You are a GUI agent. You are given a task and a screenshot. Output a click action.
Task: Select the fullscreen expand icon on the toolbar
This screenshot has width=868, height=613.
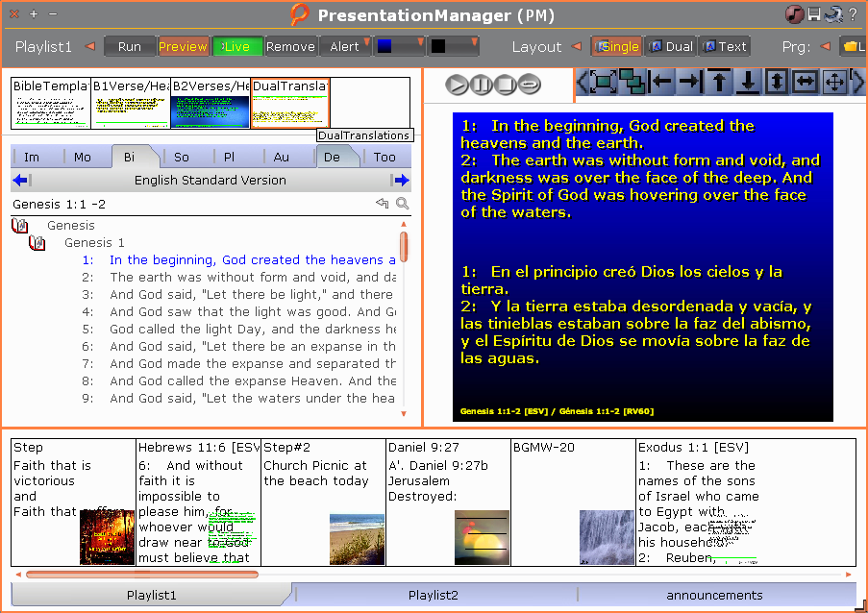tap(602, 83)
